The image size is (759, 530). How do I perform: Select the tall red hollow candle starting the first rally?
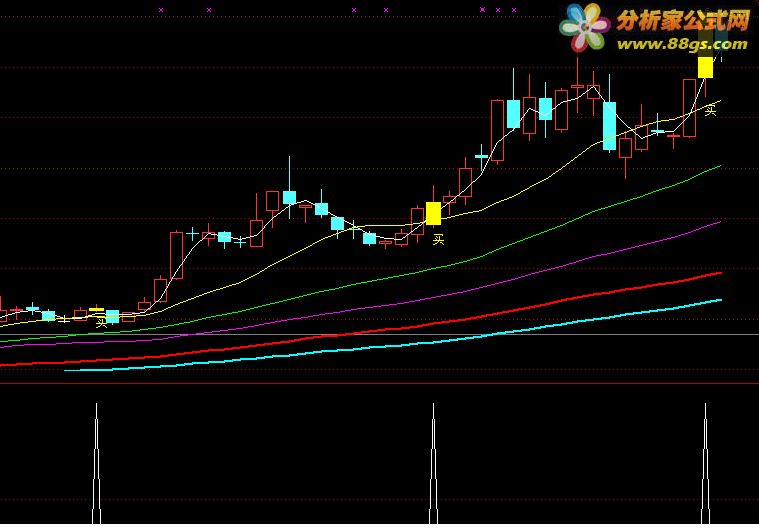(177, 255)
